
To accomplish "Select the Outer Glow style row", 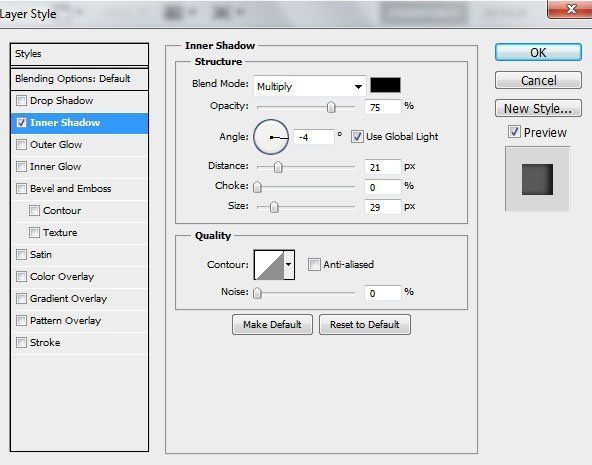I will (x=80, y=145).
